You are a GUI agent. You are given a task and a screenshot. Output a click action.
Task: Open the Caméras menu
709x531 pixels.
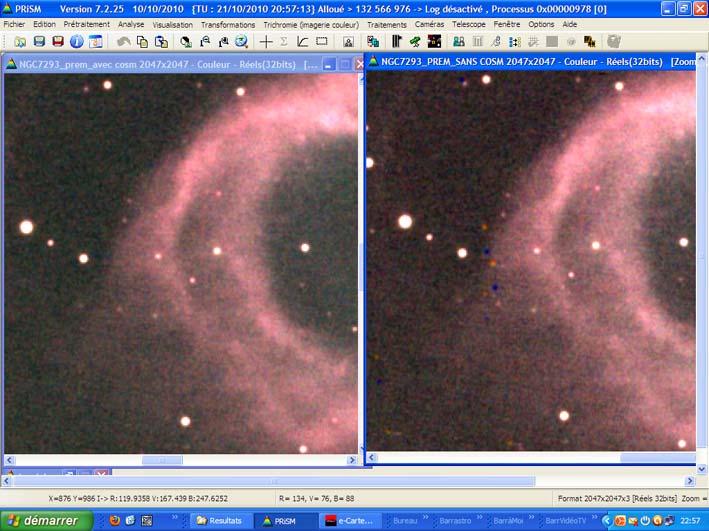tap(429, 24)
